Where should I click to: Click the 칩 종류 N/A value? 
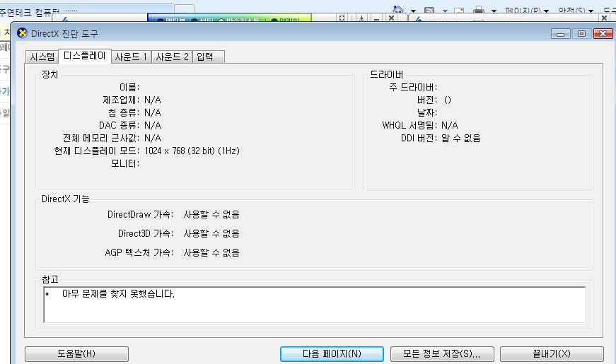[153, 112]
